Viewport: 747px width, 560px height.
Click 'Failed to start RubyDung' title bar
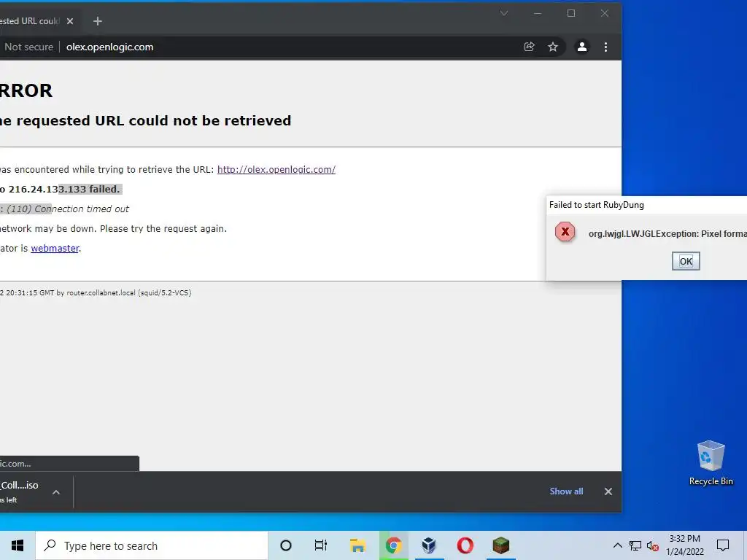click(x=646, y=205)
